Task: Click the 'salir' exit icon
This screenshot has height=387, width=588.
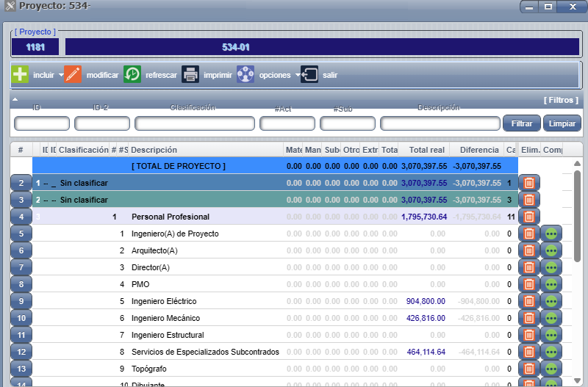Action: 310,75
